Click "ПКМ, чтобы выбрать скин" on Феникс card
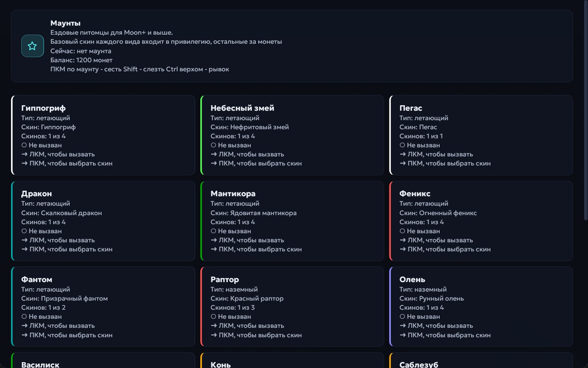 (445, 249)
